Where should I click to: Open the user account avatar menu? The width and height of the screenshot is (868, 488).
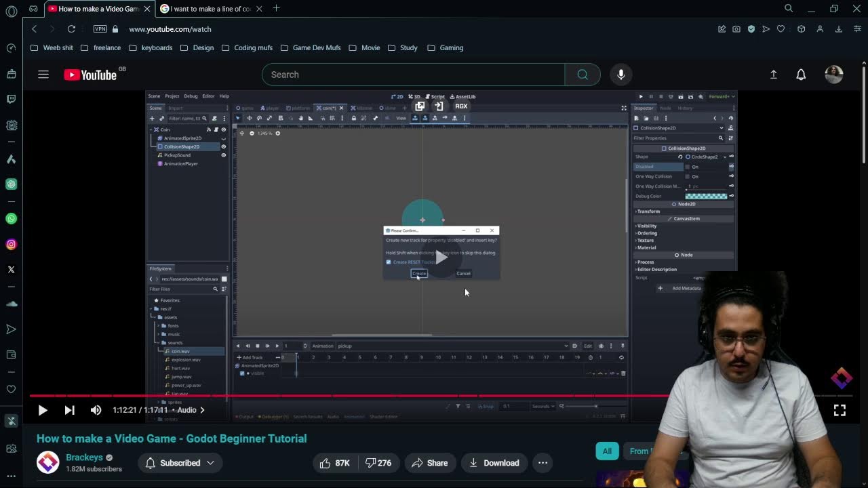point(834,75)
